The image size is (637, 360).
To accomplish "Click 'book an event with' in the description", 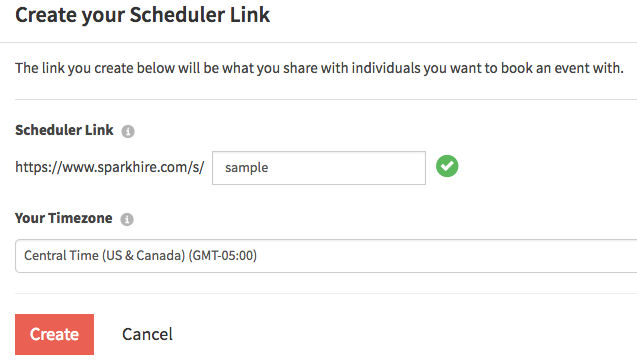I will [x=562, y=68].
